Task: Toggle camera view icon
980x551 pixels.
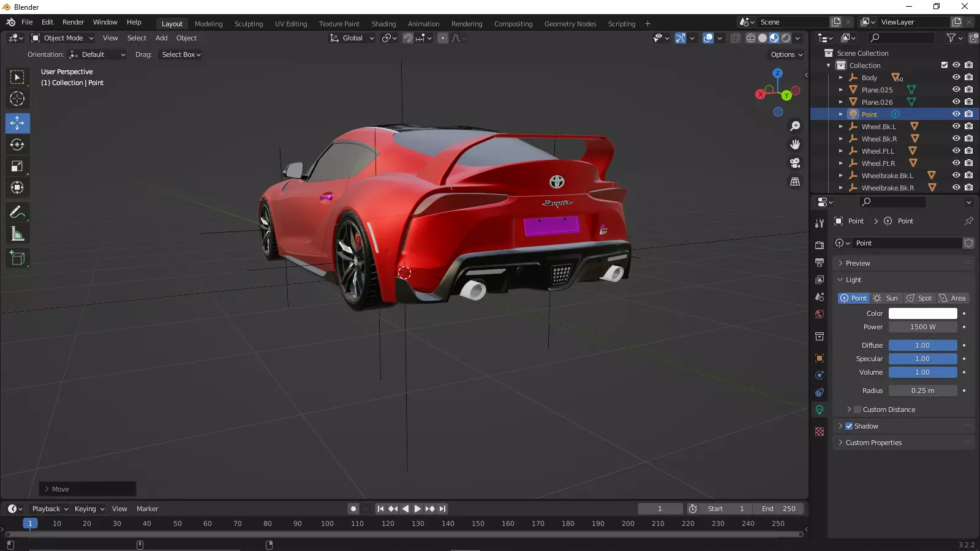Action: 795,163
